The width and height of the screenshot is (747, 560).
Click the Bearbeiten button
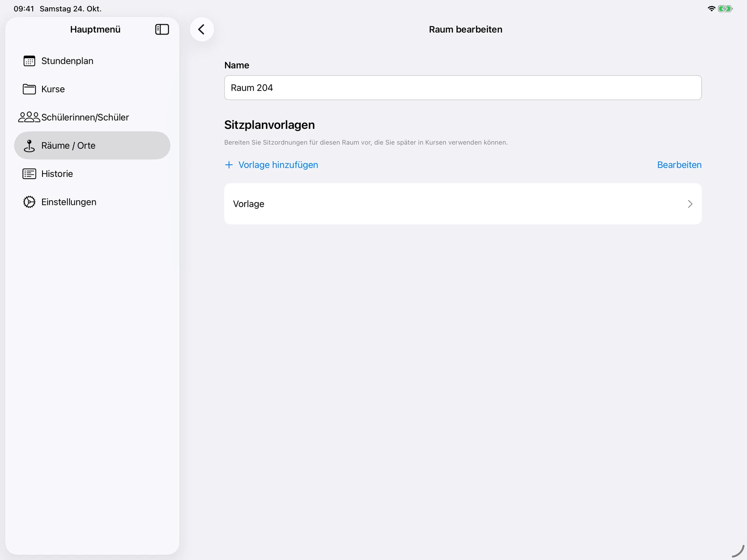tap(679, 165)
